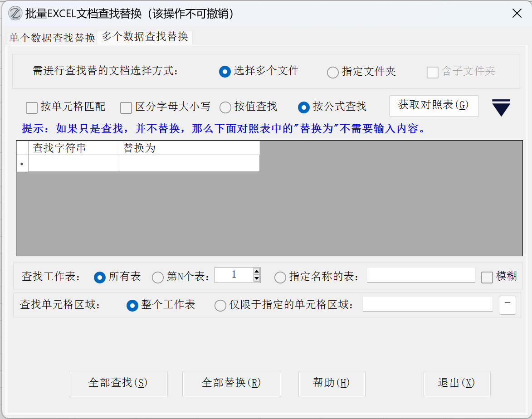Click the 指定名称的表 text input field

(x=421, y=275)
